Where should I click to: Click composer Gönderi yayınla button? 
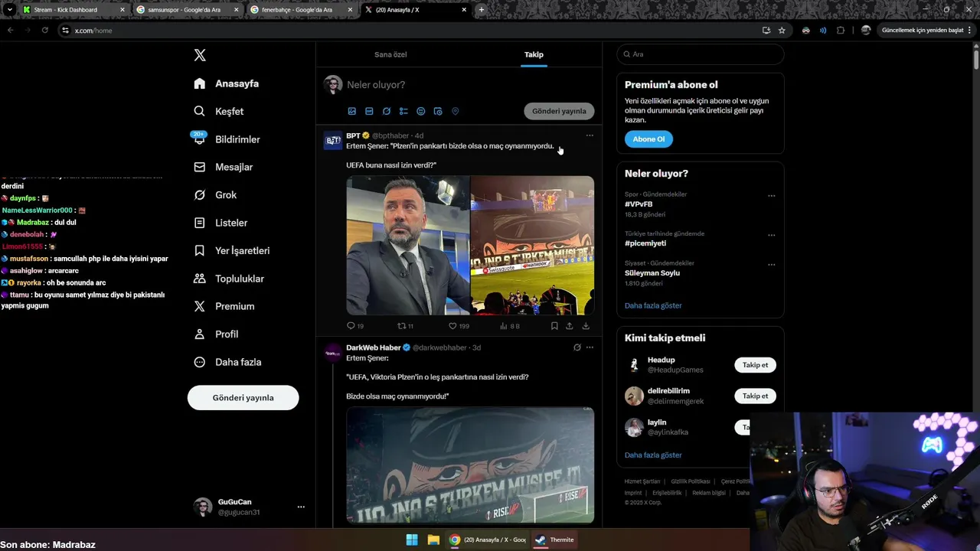pos(559,111)
